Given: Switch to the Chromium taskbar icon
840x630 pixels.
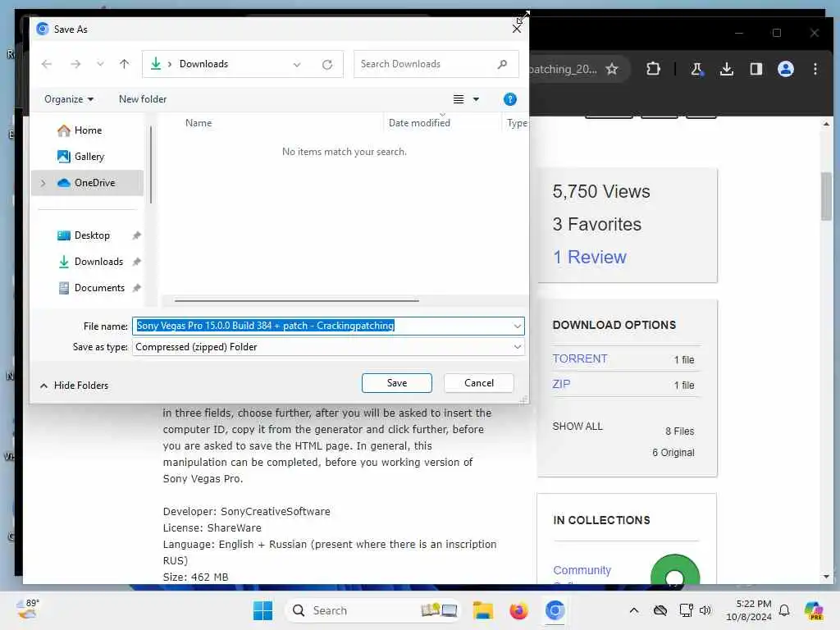Looking at the screenshot, I should [555, 610].
